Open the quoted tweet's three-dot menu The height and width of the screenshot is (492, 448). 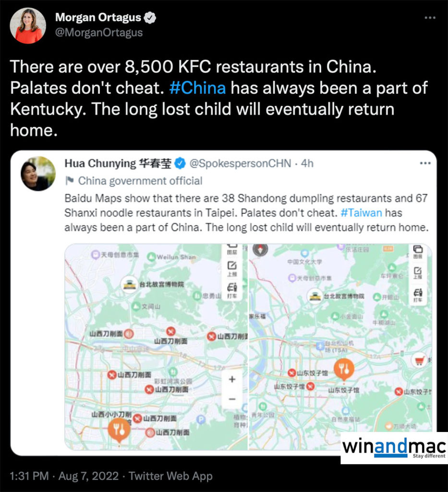425,163
